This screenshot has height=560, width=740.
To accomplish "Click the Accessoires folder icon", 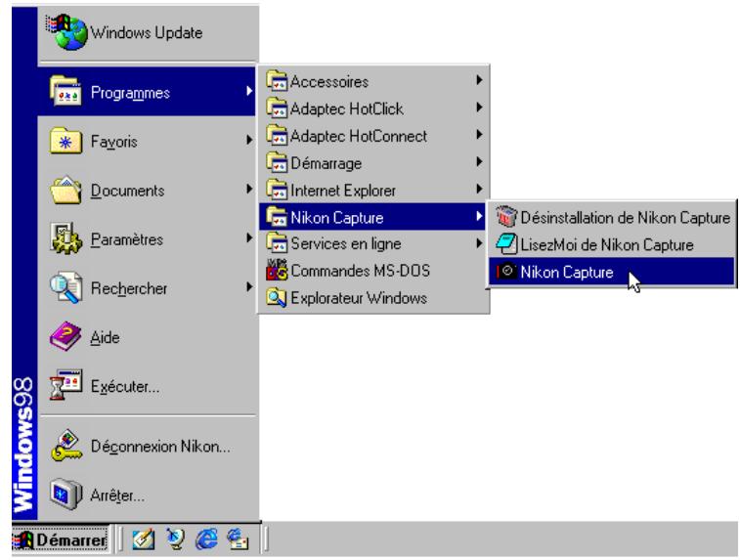I will tap(277, 81).
